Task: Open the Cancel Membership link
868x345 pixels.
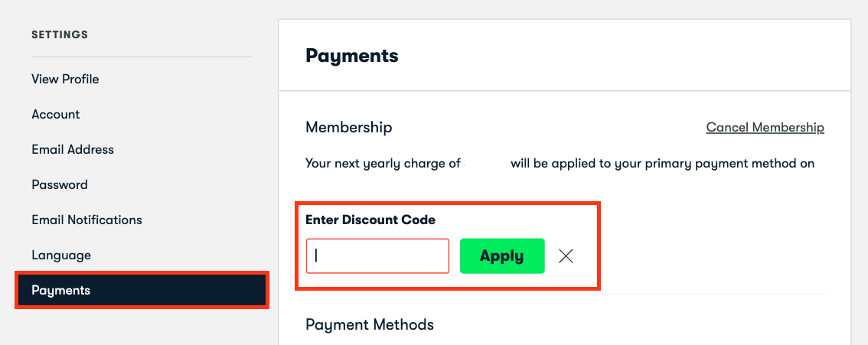Action: [x=765, y=128]
